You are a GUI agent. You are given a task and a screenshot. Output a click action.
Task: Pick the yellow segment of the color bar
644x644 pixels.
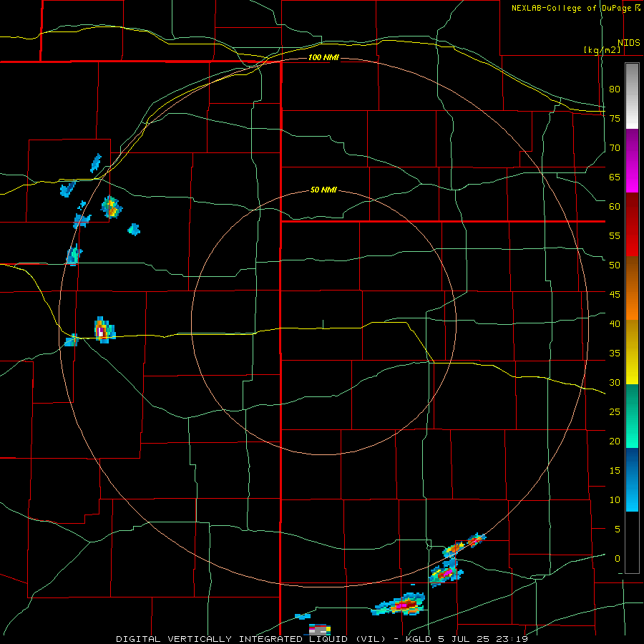(632, 352)
